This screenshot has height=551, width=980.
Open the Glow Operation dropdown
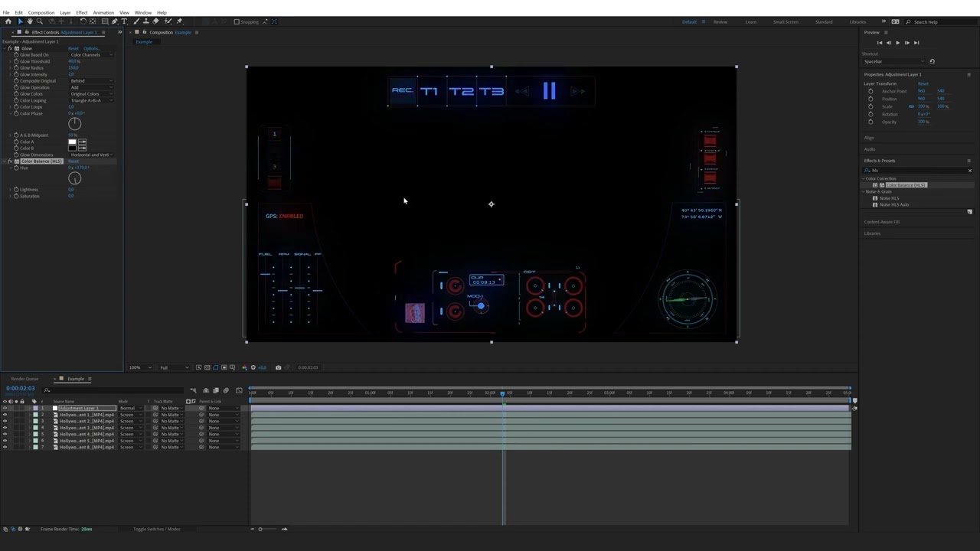click(91, 87)
